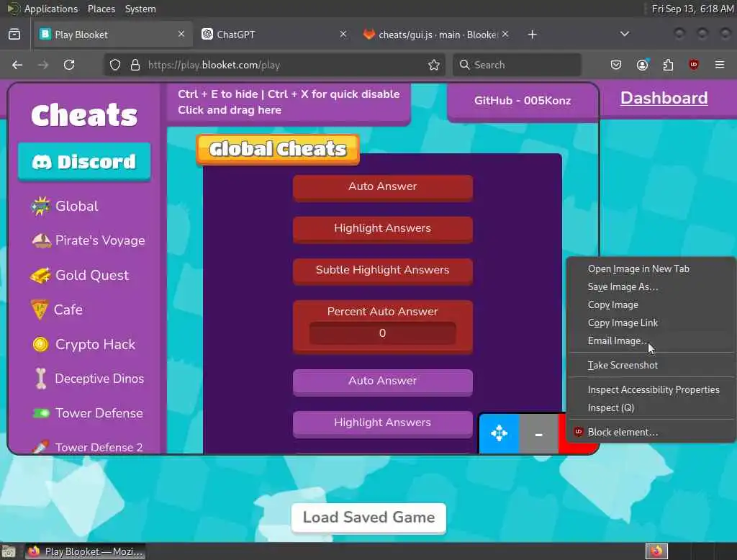Choose Save Image As from context menu

651,286
